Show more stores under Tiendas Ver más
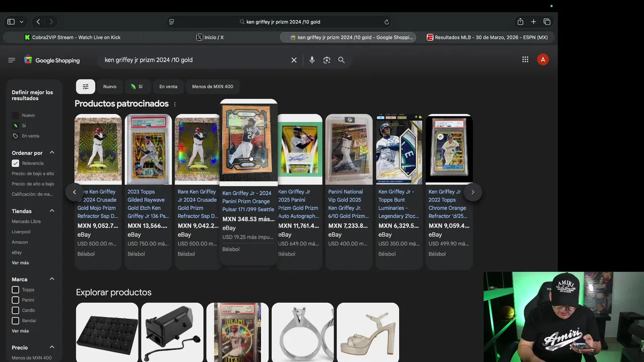The width and height of the screenshot is (644, 362). (x=21, y=263)
